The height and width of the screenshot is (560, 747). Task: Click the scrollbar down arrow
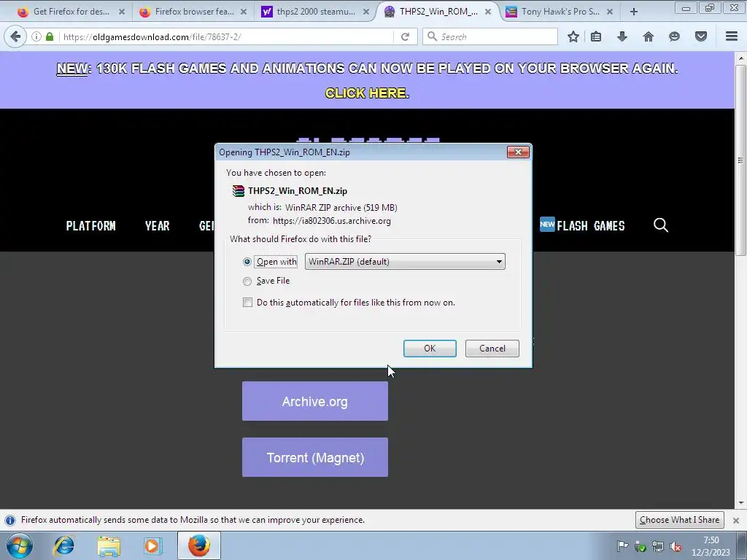tap(740, 503)
